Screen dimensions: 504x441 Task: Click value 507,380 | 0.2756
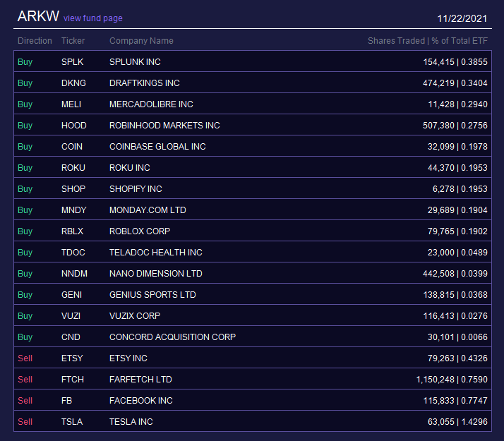coord(455,126)
